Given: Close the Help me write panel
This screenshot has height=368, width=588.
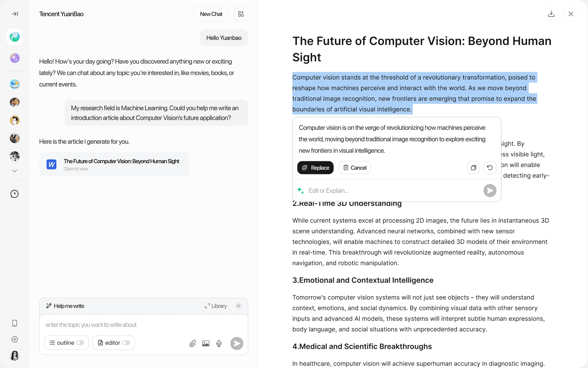Looking at the screenshot, I should tap(238, 306).
